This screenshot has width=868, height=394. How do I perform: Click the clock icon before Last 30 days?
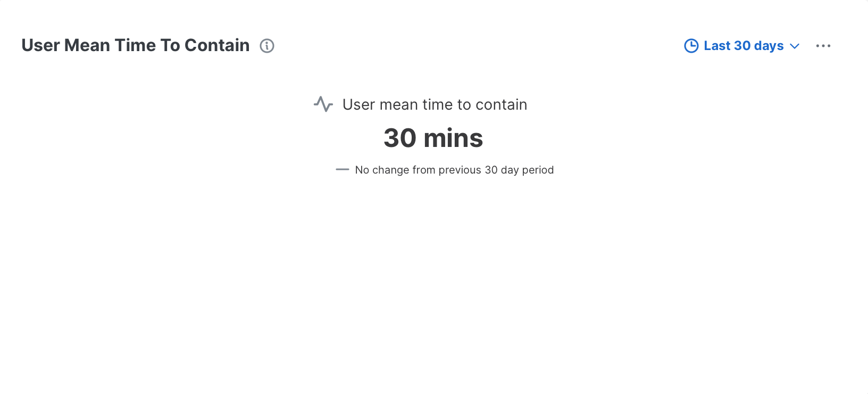coord(691,46)
